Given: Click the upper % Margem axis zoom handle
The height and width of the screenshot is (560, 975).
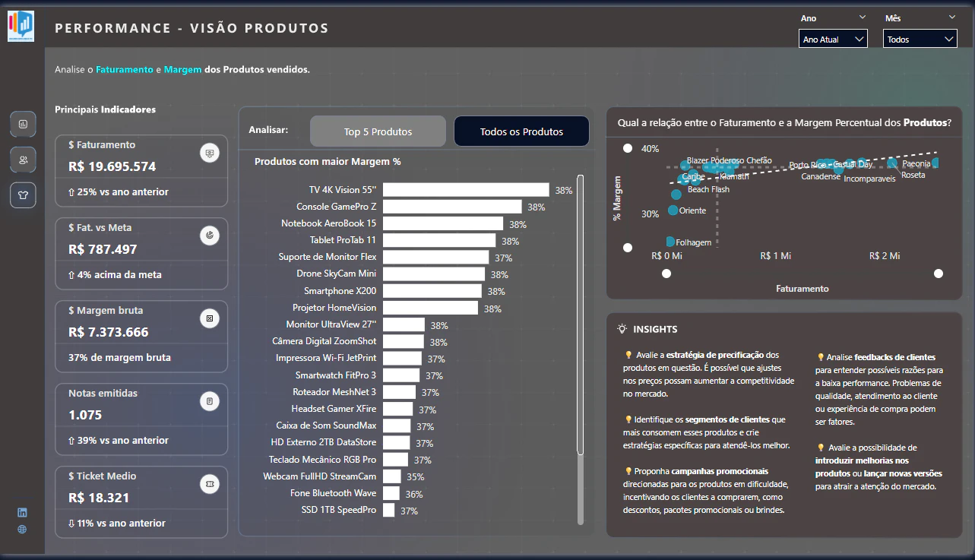Looking at the screenshot, I should 628,148.
